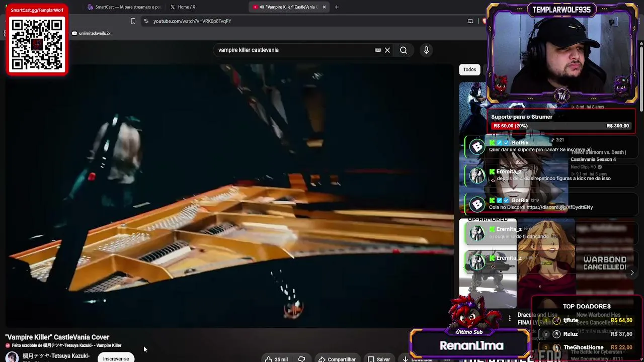The height and width of the screenshot is (362, 644).
Task: Start voice search with microphone
Action: click(426, 50)
